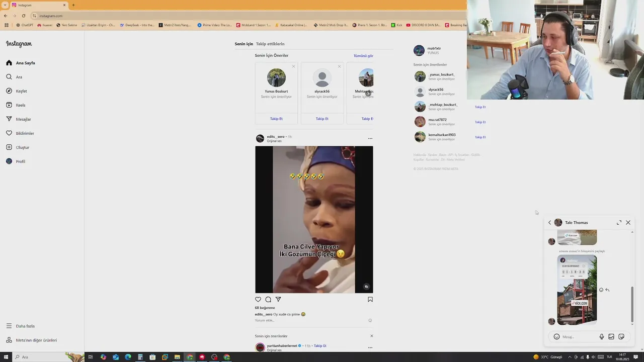Reply to shared story message
This screenshot has height=362, width=644.
coord(607,290)
